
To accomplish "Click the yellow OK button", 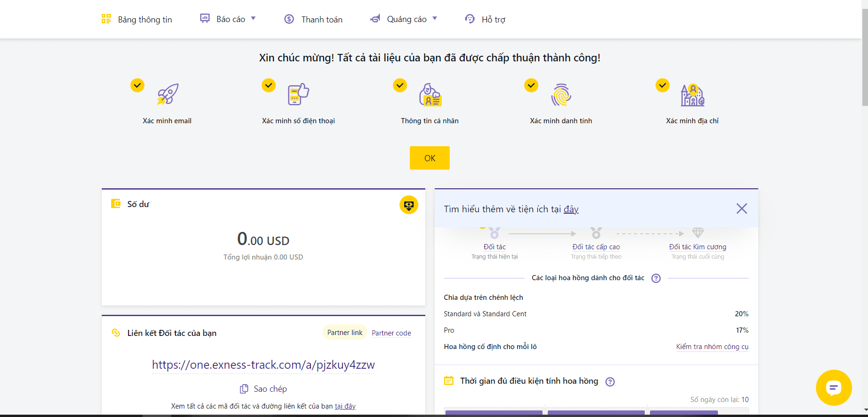I will pos(430,158).
